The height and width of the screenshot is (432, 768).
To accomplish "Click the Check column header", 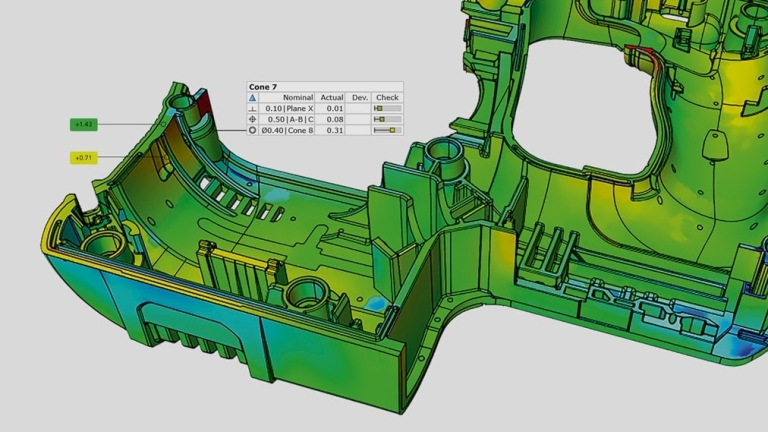I will (387, 98).
